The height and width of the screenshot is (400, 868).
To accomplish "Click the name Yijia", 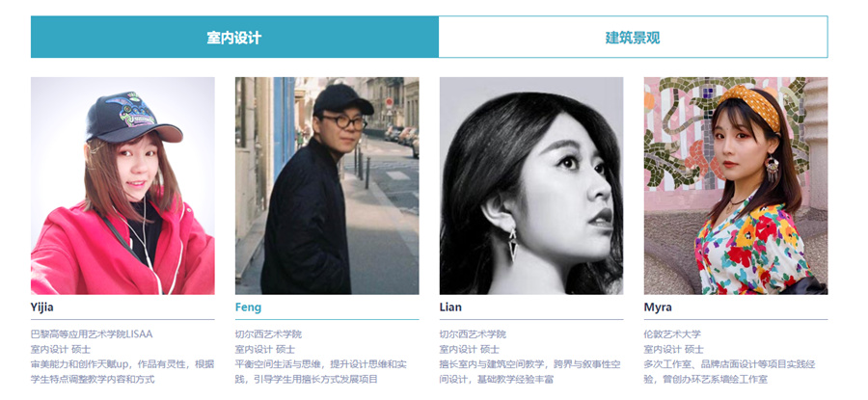I will click(42, 307).
